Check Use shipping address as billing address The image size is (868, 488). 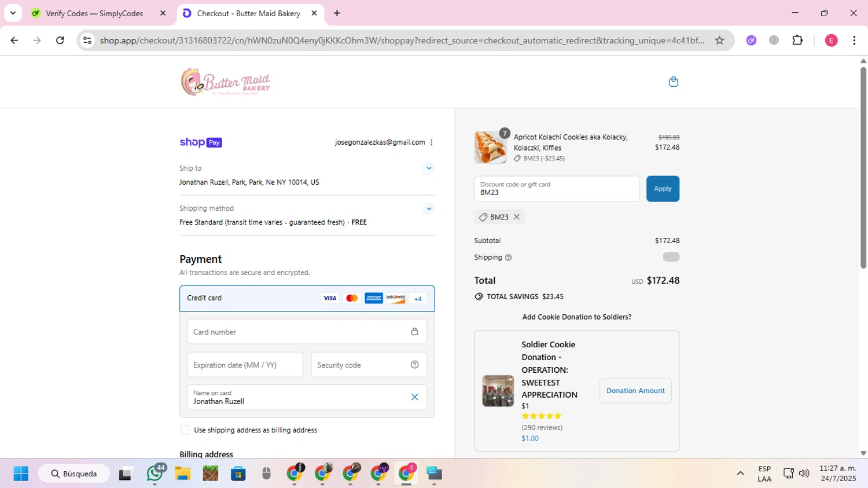coord(185,430)
